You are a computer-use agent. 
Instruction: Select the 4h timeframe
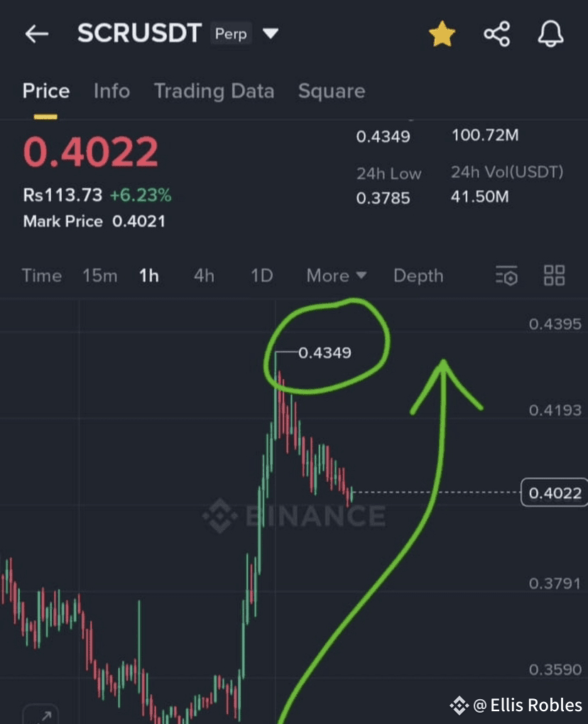click(x=204, y=275)
